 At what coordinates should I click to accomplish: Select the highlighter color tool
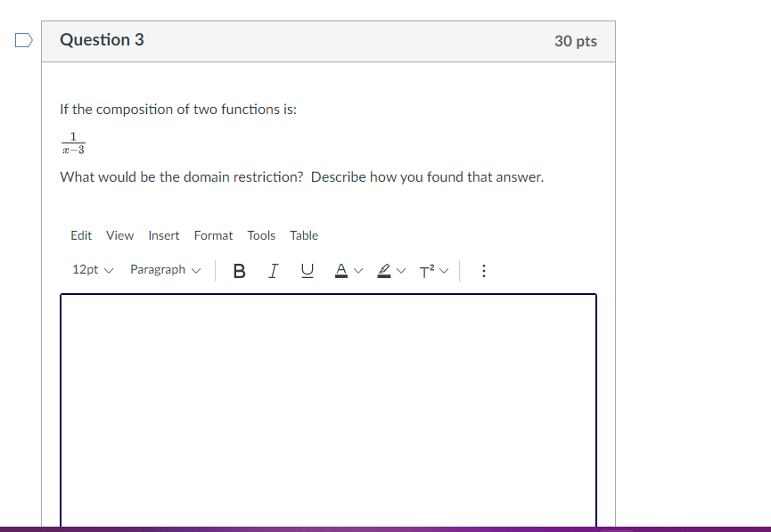pos(384,270)
